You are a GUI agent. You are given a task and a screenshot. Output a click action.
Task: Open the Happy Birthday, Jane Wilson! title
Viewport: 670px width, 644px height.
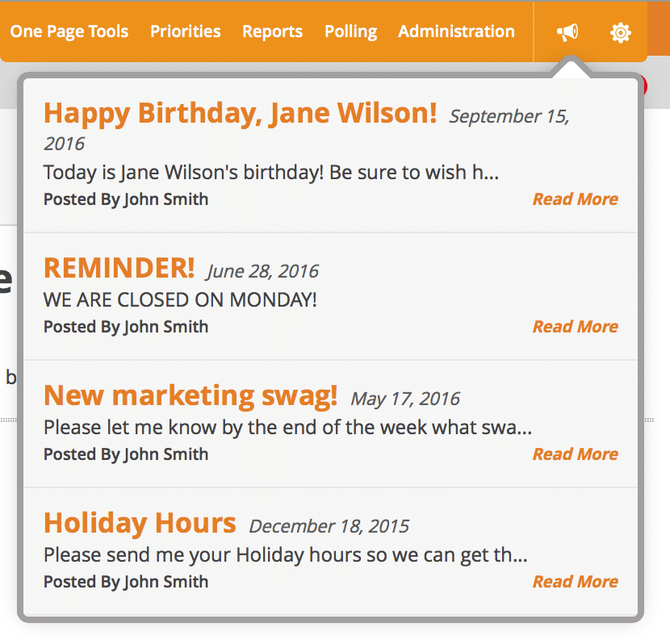[240, 114]
